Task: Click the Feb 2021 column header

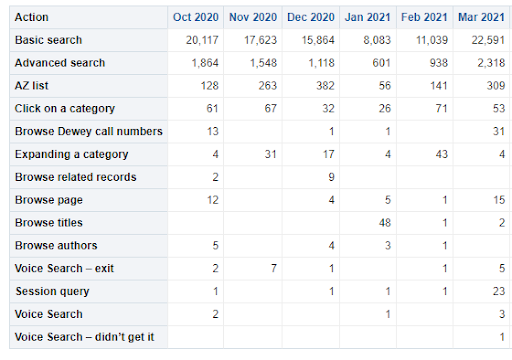Action: (424, 17)
